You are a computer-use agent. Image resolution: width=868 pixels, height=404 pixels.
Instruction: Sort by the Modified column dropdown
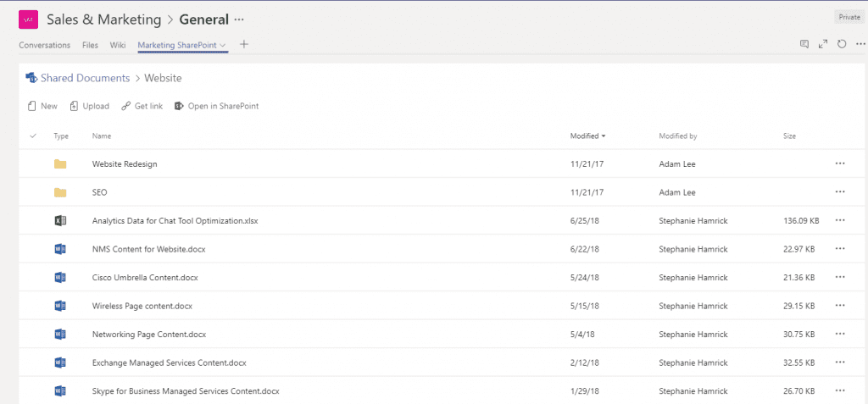tap(588, 136)
